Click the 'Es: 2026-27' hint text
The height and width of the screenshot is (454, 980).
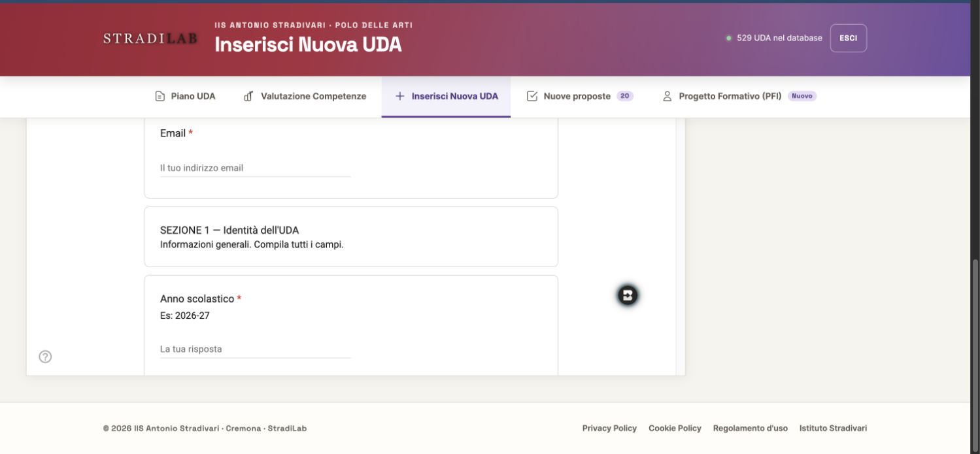click(185, 316)
